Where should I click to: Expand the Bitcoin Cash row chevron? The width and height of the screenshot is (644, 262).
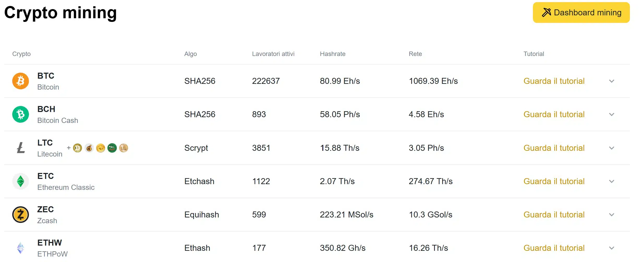612,114
